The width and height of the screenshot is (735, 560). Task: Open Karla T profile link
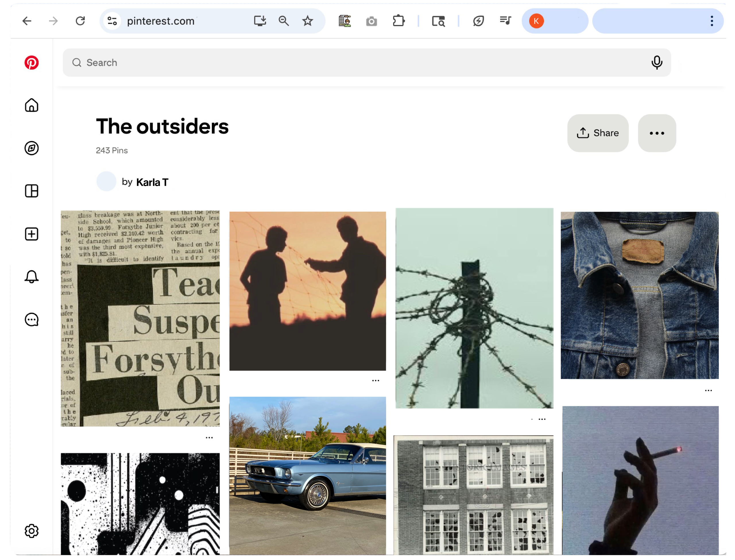coord(152,182)
